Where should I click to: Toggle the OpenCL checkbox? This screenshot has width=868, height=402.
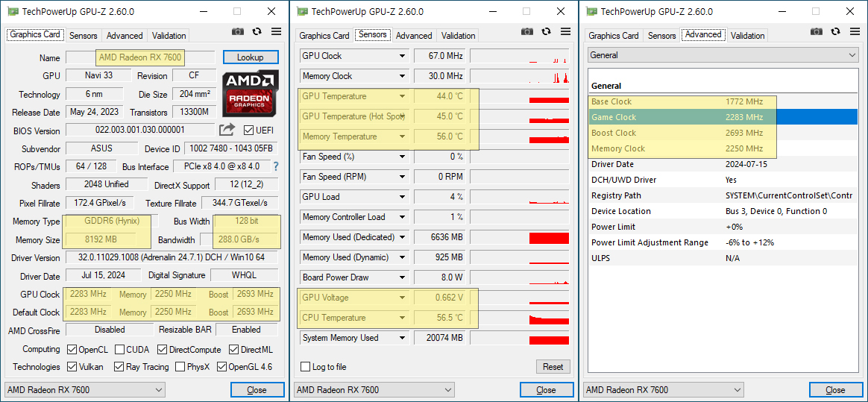coord(72,349)
